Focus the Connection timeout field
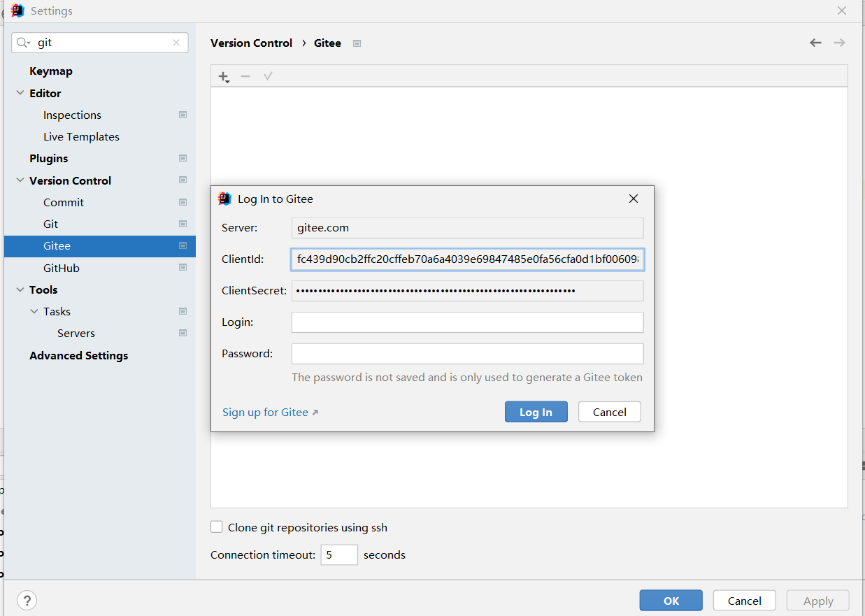This screenshot has width=865, height=616. (340, 554)
